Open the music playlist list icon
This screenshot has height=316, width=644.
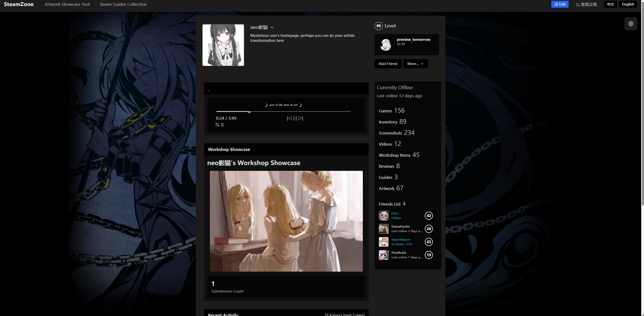222,125
